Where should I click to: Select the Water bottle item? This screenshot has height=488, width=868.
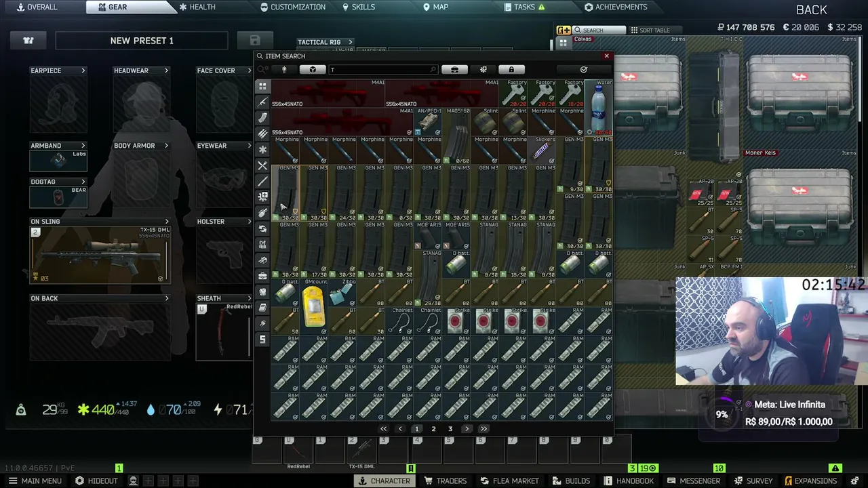point(599,108)
